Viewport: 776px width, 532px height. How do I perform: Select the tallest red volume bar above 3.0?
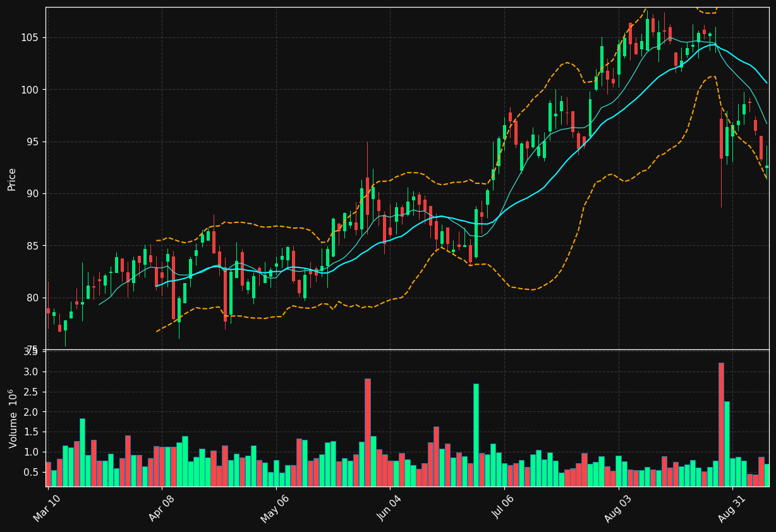tap(721, 425)
